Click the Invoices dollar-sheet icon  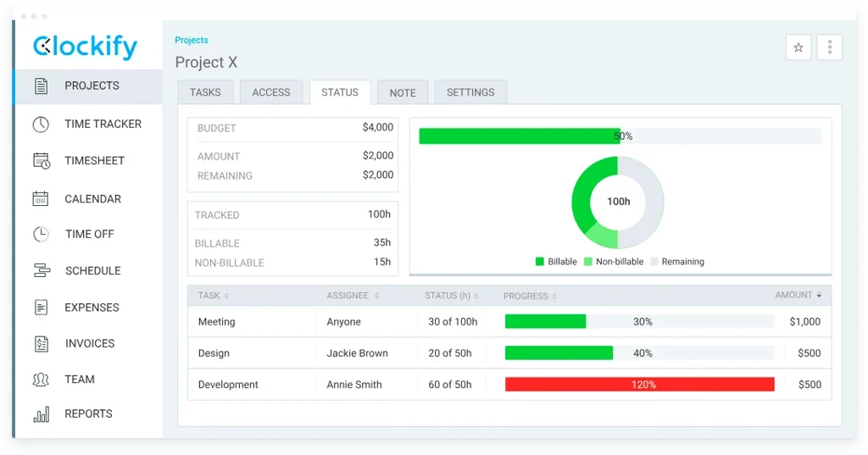click(x=42, y=343)
